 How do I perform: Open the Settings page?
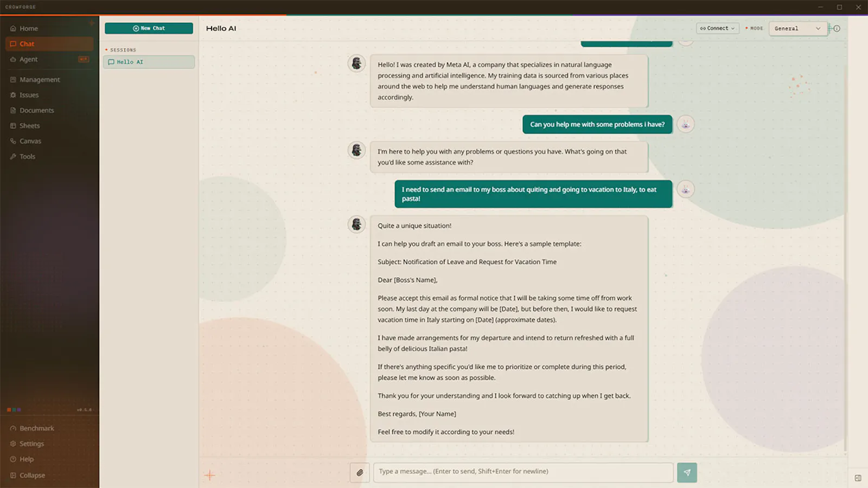[49, 444]
